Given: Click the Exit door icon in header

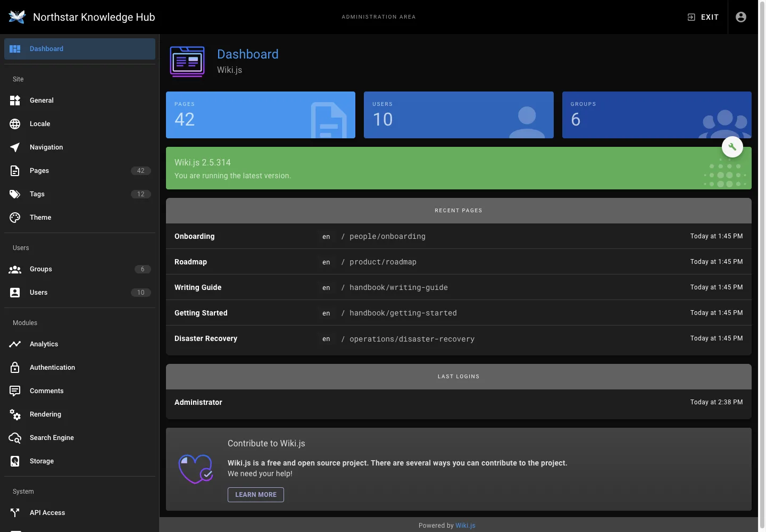Looking at the screenshot, I should (x=691, y=17).
